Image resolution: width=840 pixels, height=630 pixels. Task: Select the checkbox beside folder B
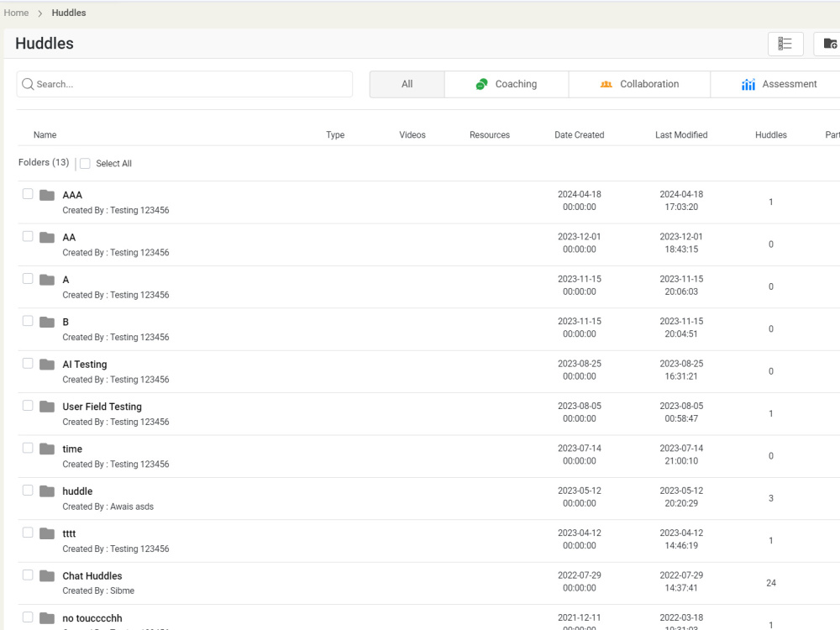28,321
